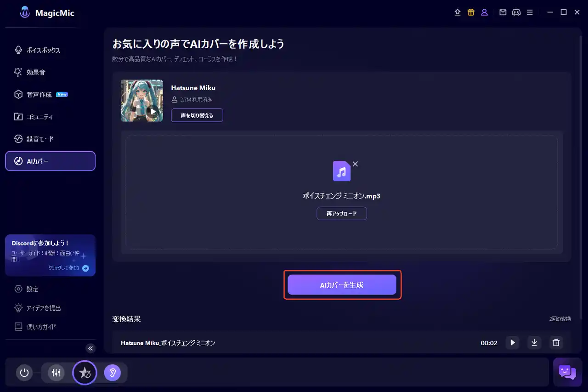Click the gift box icon in title bar
Viewport: 588px width, 392px height.
[471, 12]
